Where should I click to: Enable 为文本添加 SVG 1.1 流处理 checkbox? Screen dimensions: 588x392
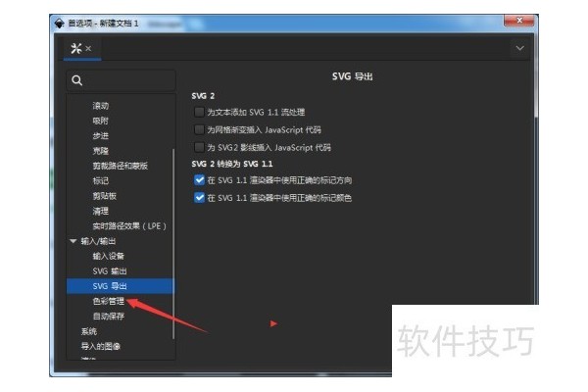click(x=199, y=112)
